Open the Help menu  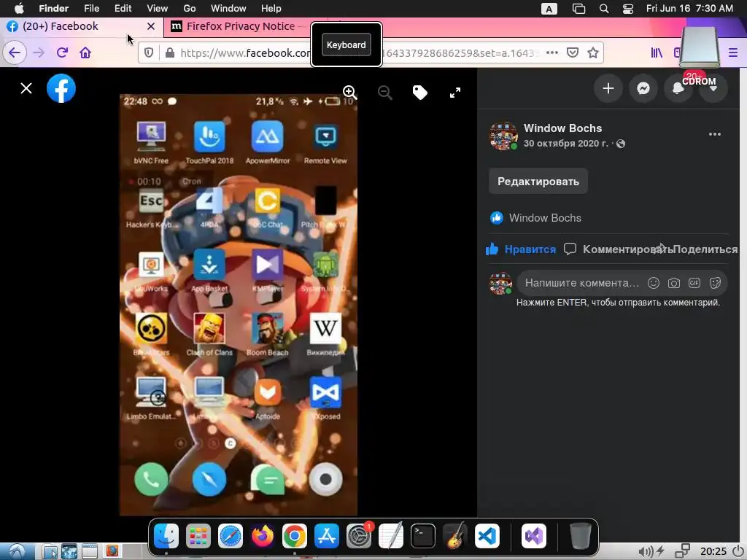pyautogui.click(x=271, y=8)
